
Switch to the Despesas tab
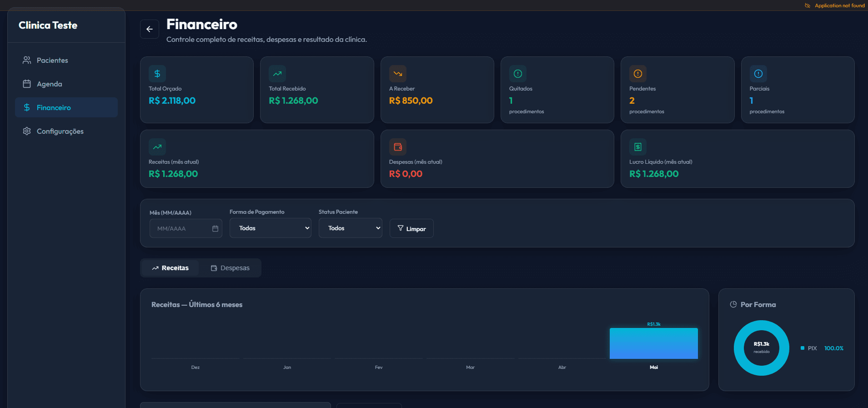(x=230, y=268)
